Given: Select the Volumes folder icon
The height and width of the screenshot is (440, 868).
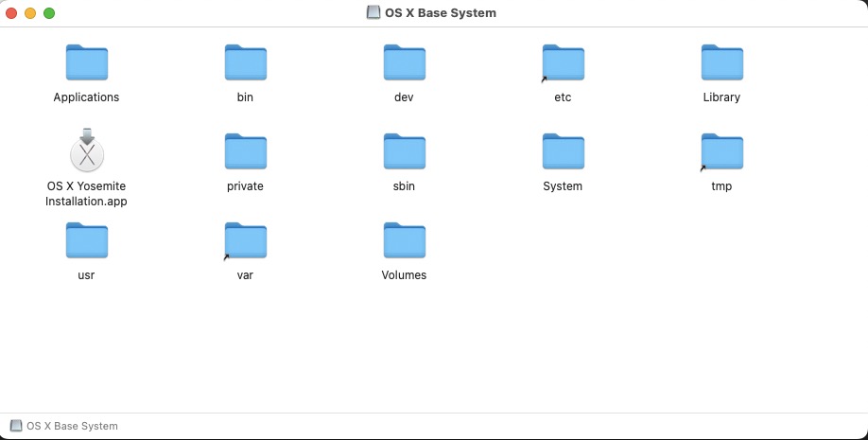Looking at the screenshot, I should pyautogui.click(x=404, y=240).
